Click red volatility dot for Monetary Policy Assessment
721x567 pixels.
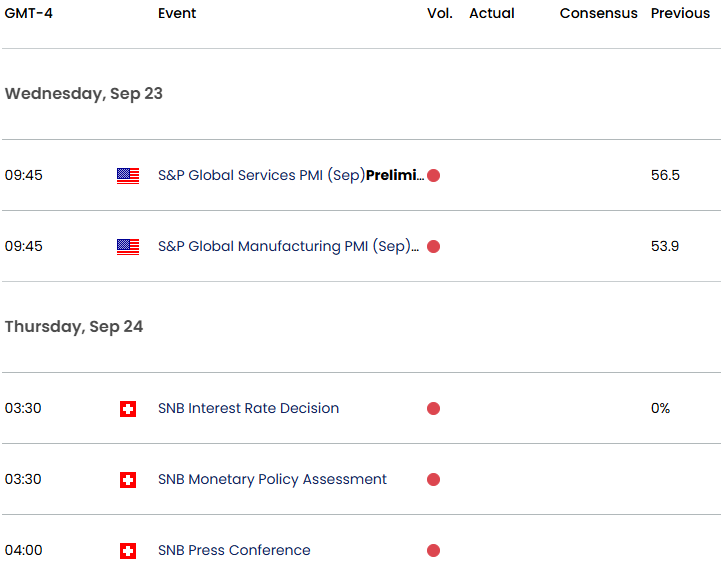point(433,479)
